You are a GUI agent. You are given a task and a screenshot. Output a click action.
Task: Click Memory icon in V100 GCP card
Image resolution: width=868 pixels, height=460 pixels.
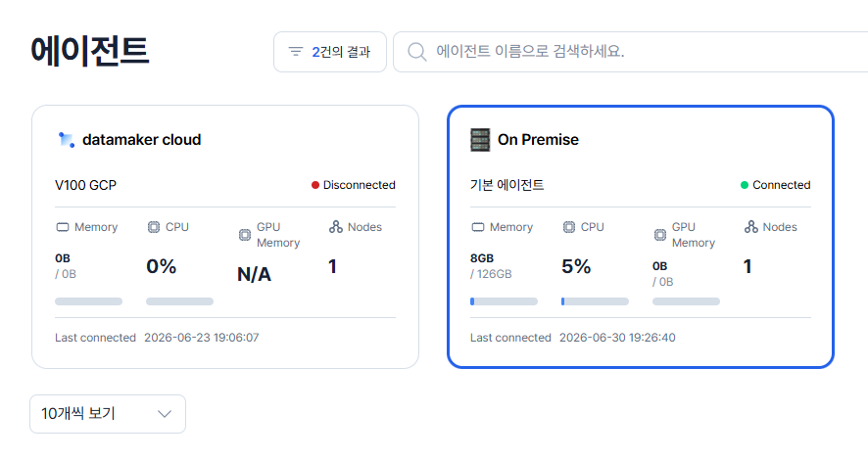[63, 227]
